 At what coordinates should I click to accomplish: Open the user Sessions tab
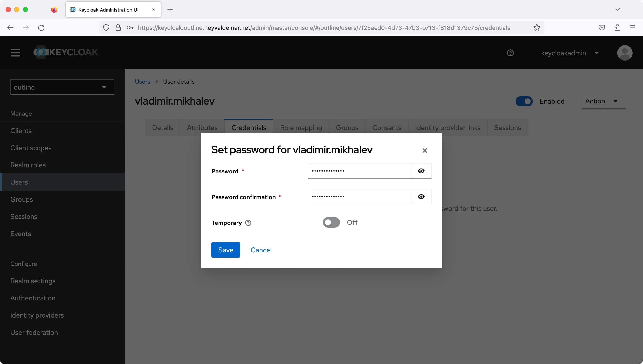507,128
